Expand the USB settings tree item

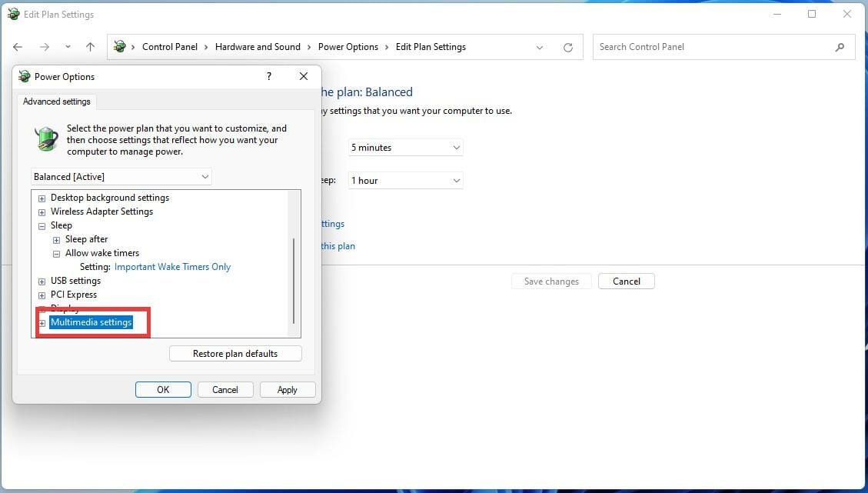tap(42, 281)
